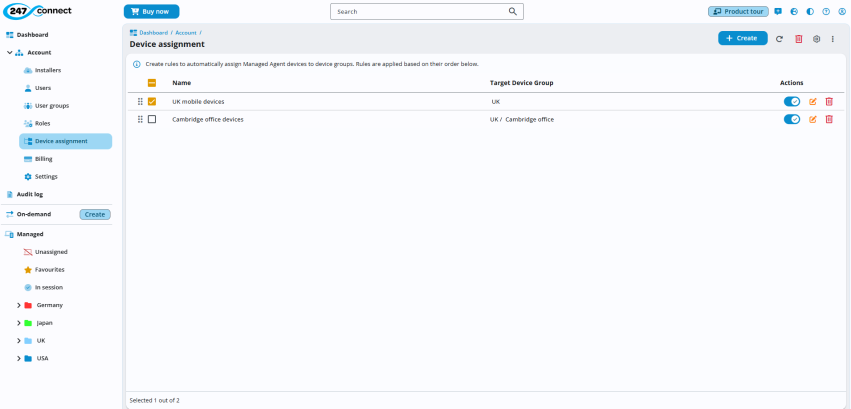Uncheck the UK mobile devices checkbox

[x=152, y=101]
